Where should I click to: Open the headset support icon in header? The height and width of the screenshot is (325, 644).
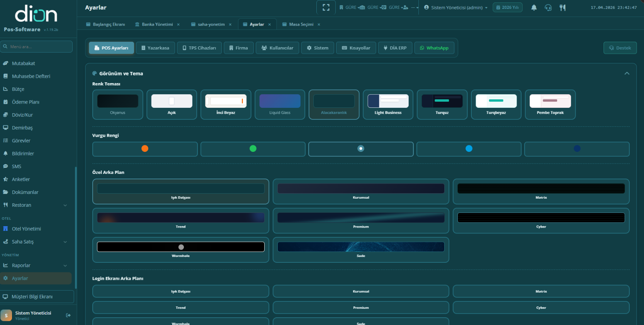(548, 7)
